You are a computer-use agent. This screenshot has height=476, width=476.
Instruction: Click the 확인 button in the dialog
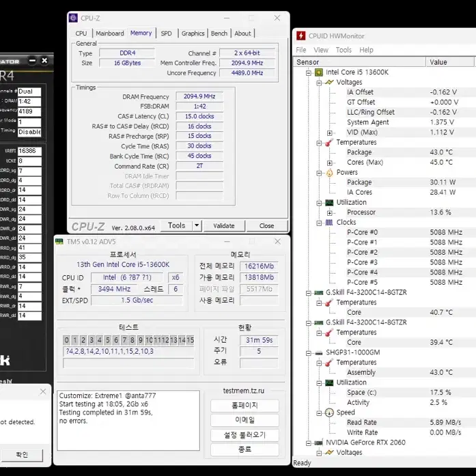pos(22,455)
